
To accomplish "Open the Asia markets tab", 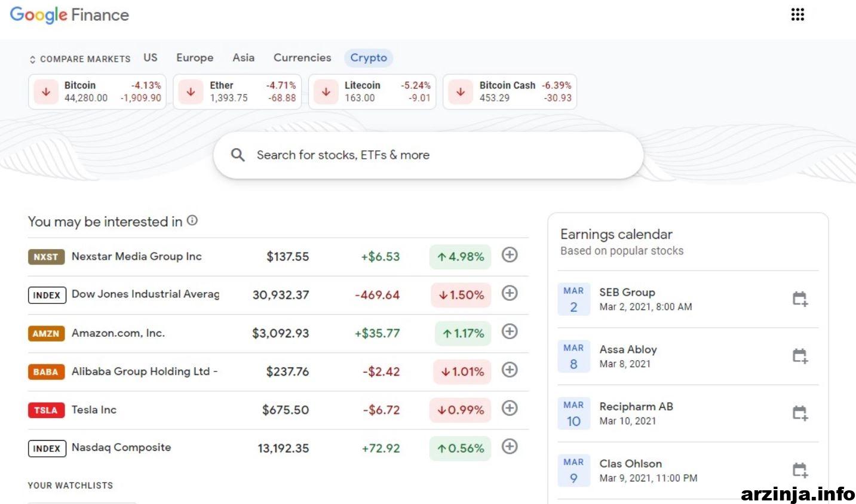I will [x=243, y=58].
